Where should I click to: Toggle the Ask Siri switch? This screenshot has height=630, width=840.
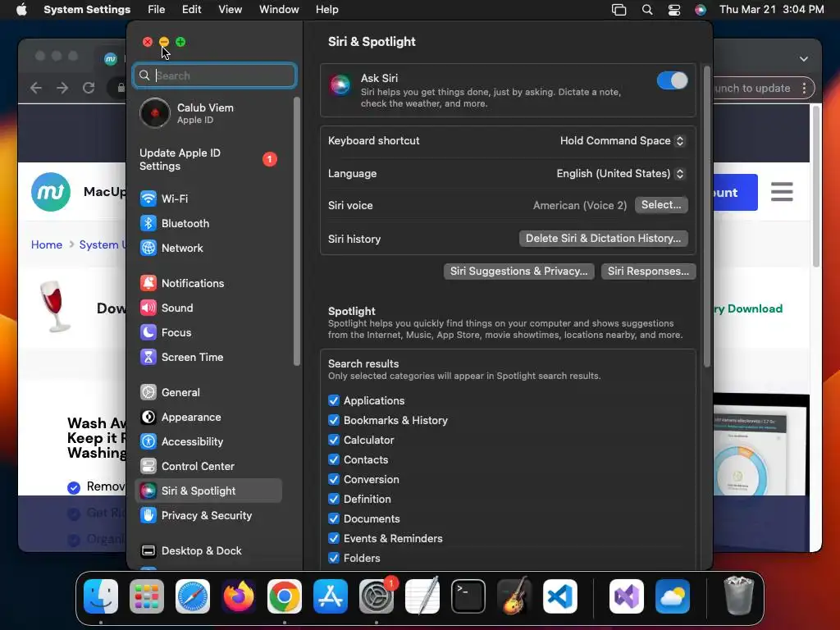tap(673, 81)
